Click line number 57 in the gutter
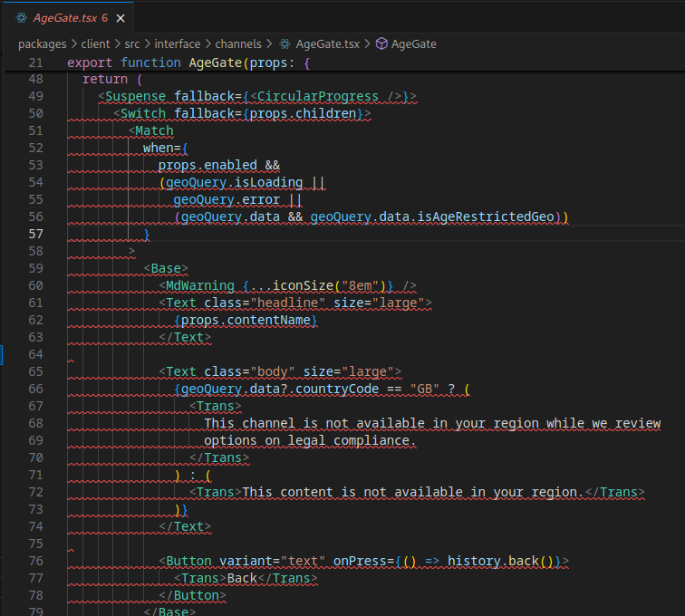The width and height of the screenshot is (685, 616). click(x=35, y=234)
